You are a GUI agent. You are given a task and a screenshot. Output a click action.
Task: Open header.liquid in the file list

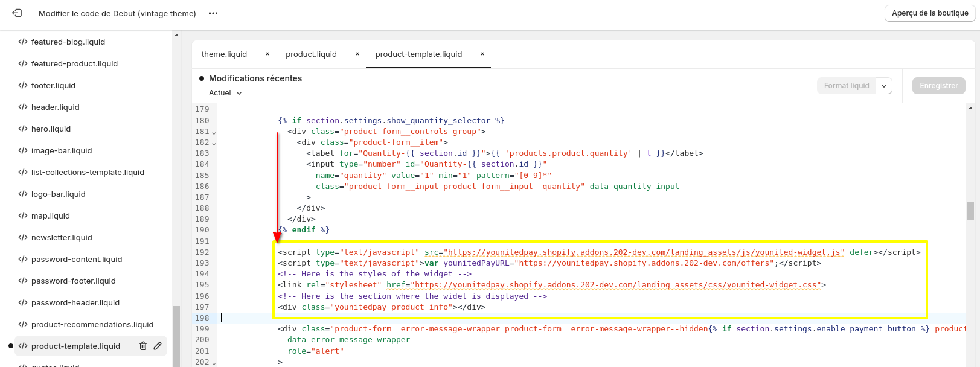coord(56,107)
